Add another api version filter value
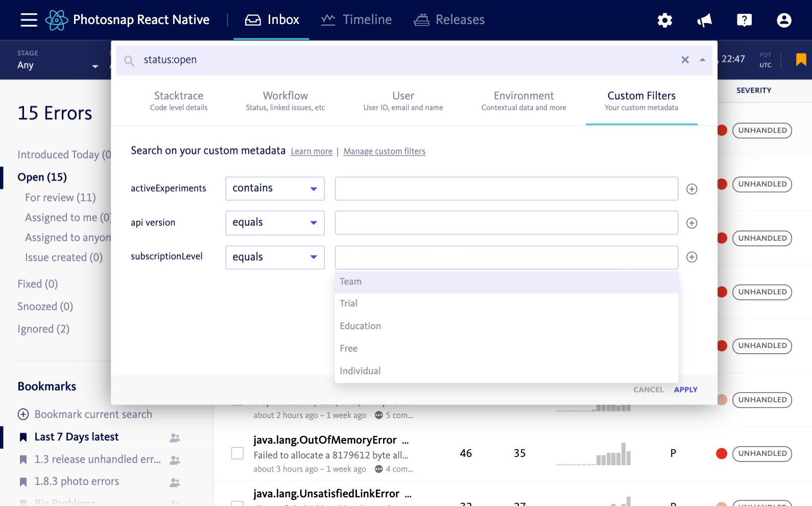This screenshot has height=506, width=812. coord(691,223)
